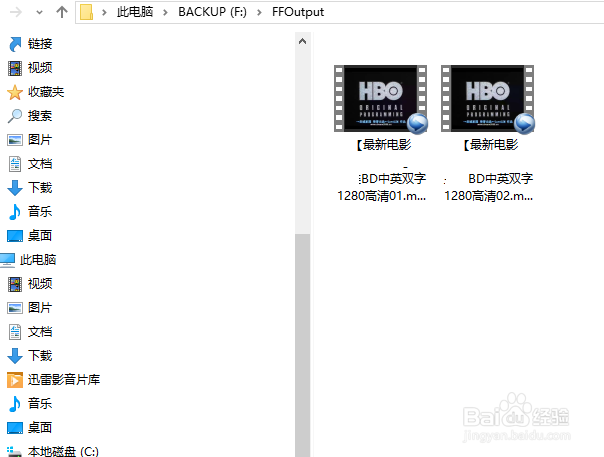Image resolution: width=604 pixels, height=457 pixels.
Task: Select 本地磁盘 (C:) drive label
Action: coord(63,451)
